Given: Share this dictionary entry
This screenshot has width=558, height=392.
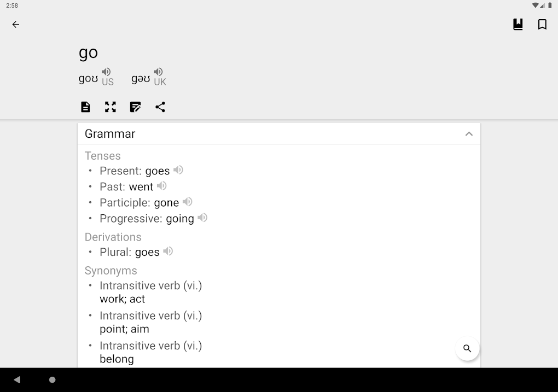Looking at the screenshot, I should (x=160, y=107).
